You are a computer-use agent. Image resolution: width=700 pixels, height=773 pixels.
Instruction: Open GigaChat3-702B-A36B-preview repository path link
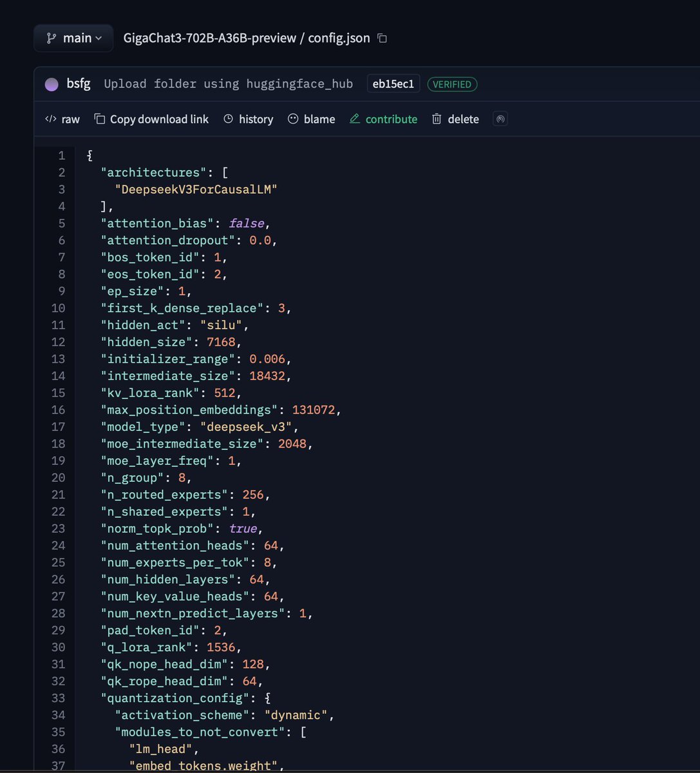click(x=209, y=38)
